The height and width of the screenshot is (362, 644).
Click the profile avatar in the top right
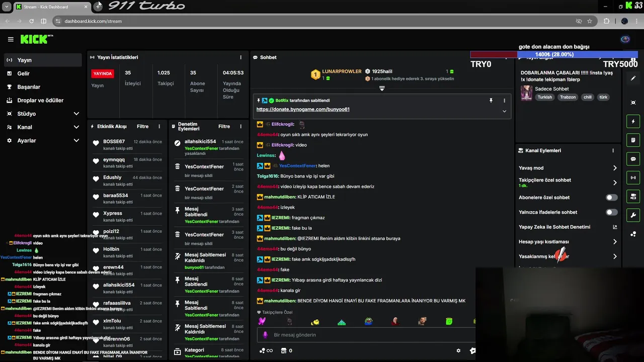click(625, 39)
